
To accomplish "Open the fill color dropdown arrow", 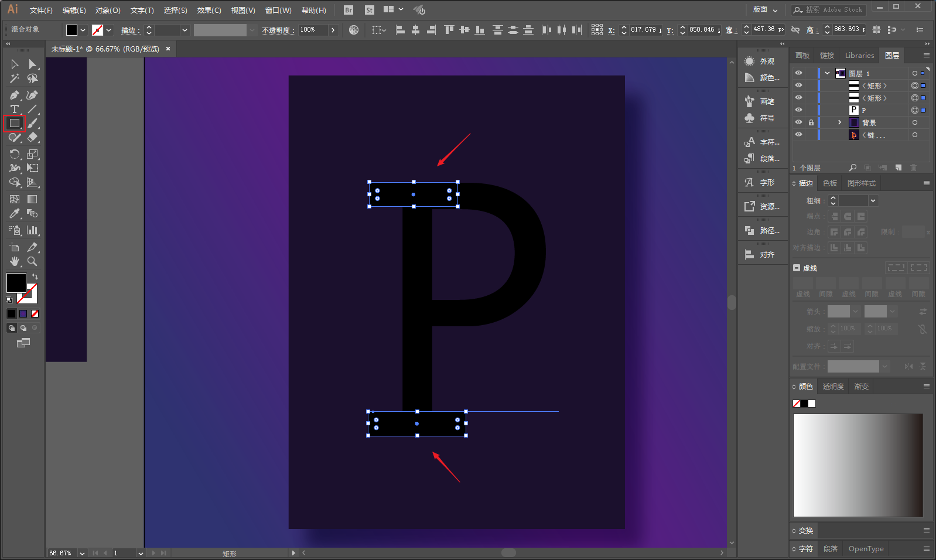I will 83,30.
